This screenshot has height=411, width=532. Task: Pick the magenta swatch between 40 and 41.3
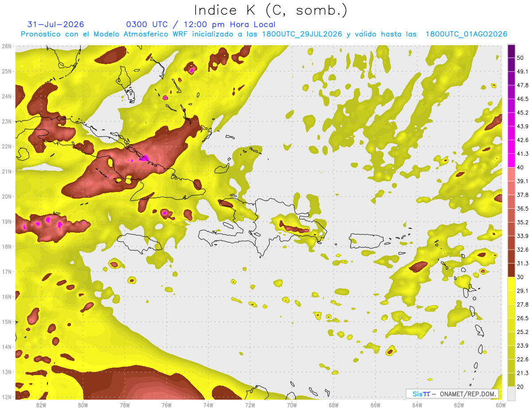511,160
